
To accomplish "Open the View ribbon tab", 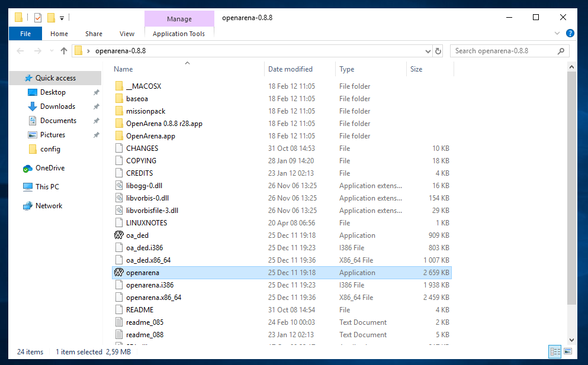I will click(127, 34).
